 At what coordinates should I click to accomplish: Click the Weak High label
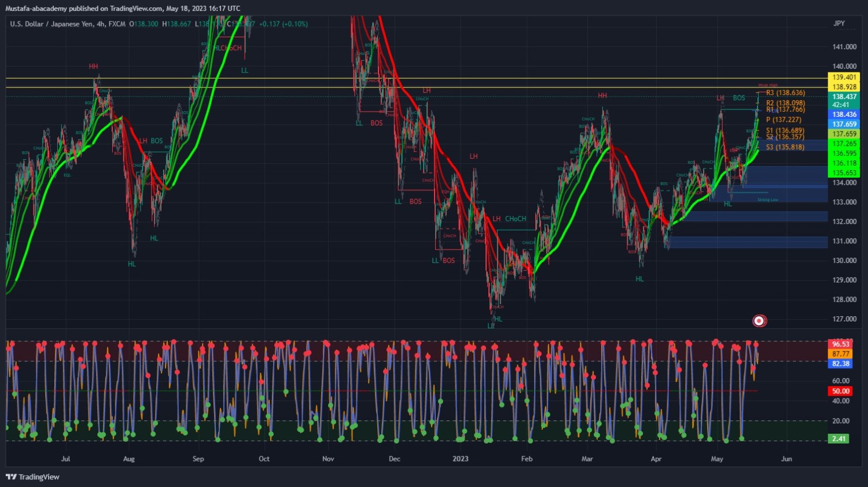point(768,85)
